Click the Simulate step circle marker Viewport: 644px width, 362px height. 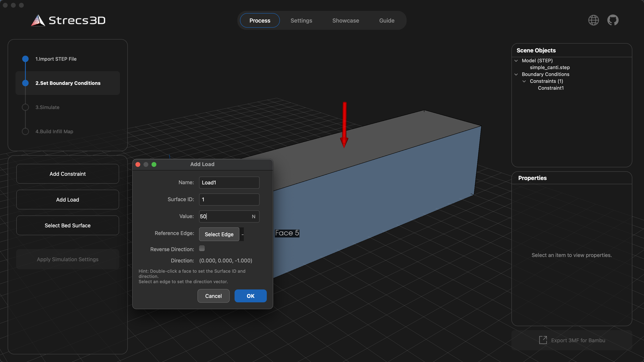pos(25,107)
